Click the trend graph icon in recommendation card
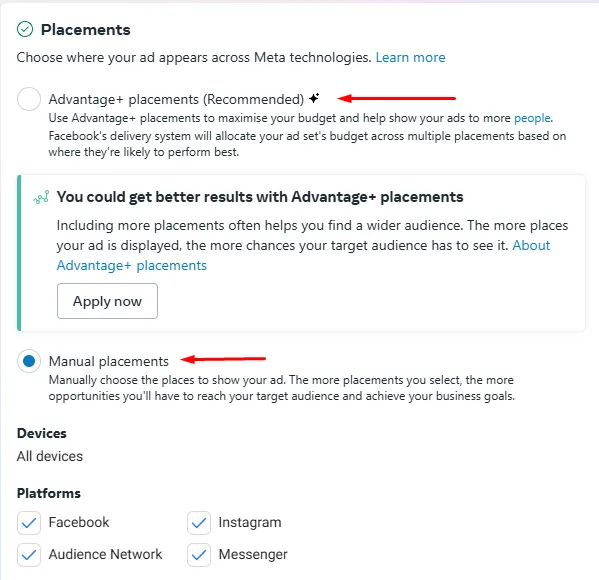Image resolution: width=599 pixels, height=580 pixels. click(41, 197)
